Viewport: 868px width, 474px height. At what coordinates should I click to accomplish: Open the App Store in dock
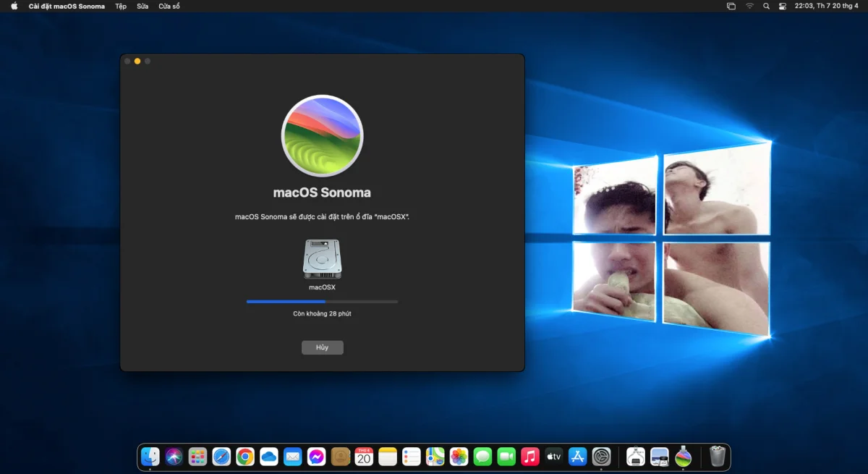point(577,457)
